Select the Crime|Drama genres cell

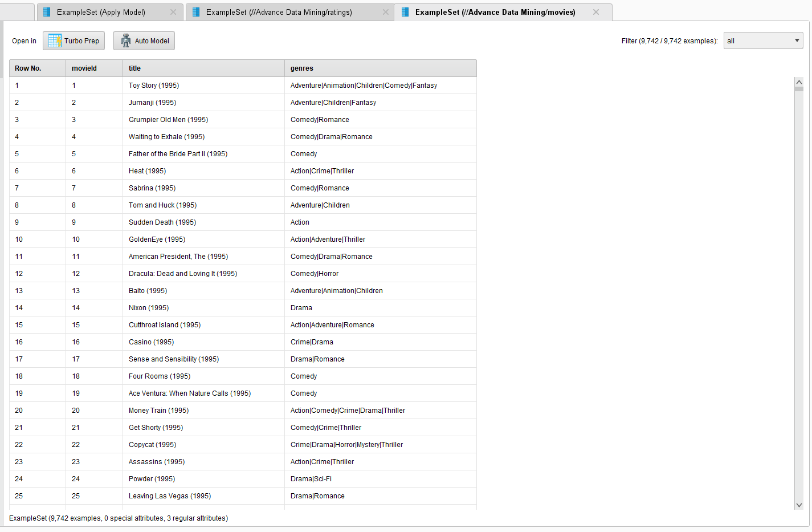point(381,342)
